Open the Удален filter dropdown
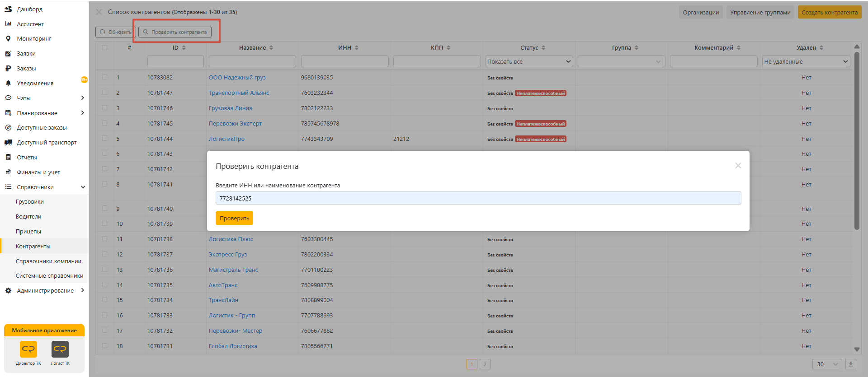The image size is (868, 377). tap(806, 61)
